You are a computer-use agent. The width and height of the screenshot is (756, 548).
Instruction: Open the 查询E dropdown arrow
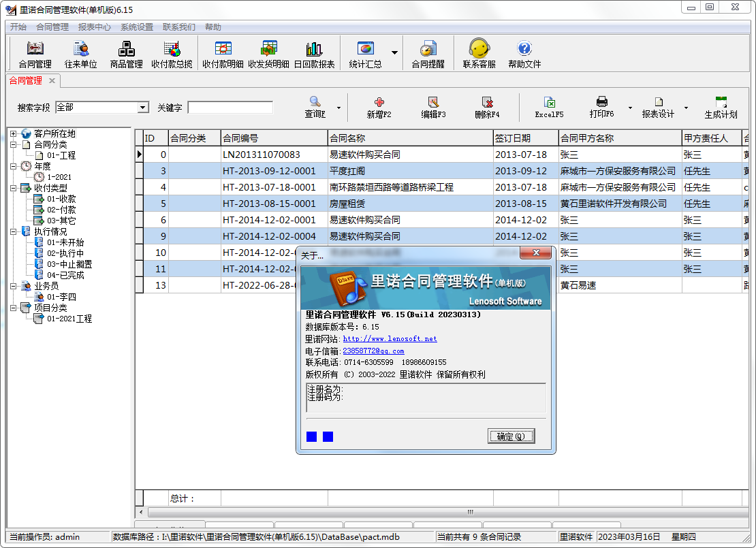(x=338, y=108)
